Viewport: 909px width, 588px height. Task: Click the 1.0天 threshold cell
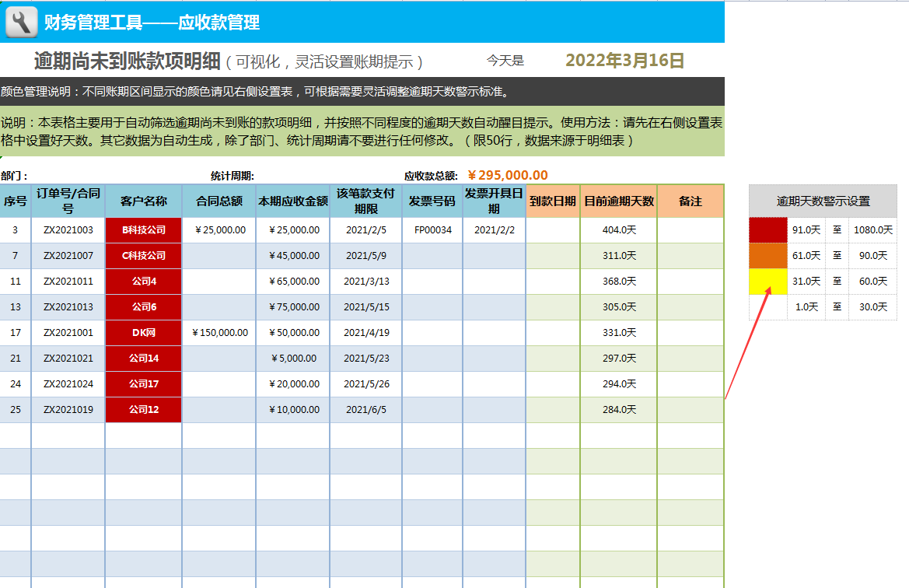point(806,306)
